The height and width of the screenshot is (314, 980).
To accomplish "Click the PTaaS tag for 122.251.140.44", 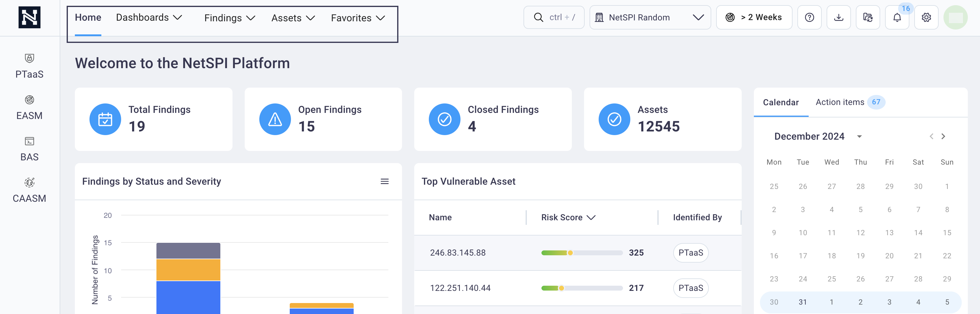I will coord(691,288).
